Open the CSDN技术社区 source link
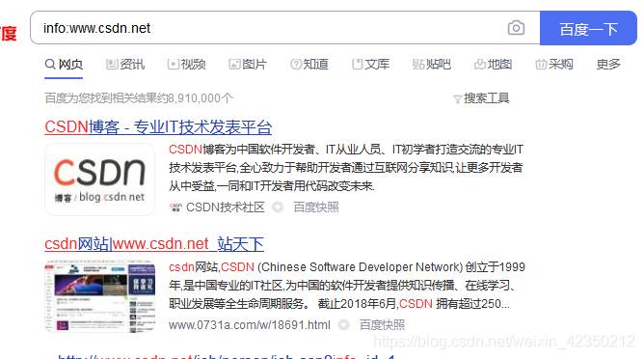The height and width of the screenshot is (359, 644). pyautogui.click(x=225, y=207)
